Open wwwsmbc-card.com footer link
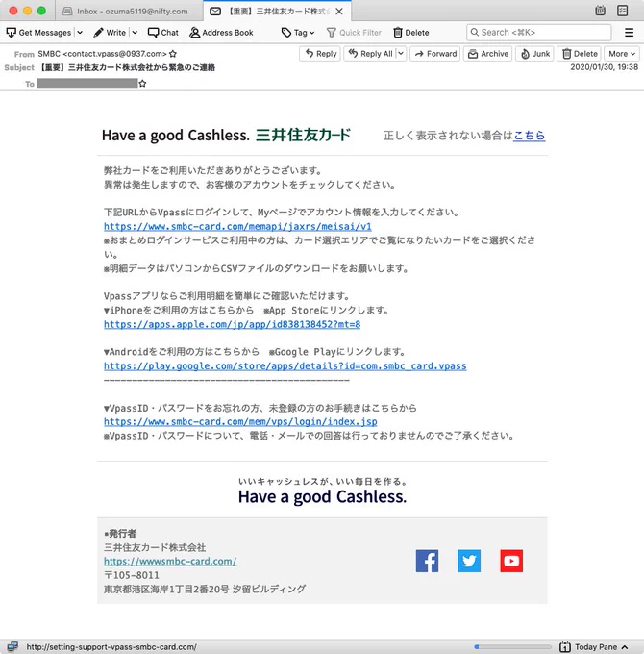 tap(170, 562)
